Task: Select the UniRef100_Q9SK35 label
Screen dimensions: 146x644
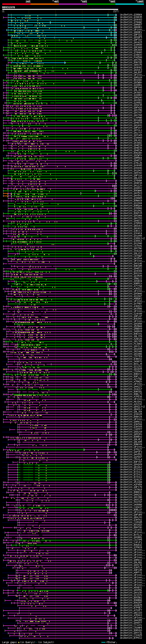Action: 131,105
